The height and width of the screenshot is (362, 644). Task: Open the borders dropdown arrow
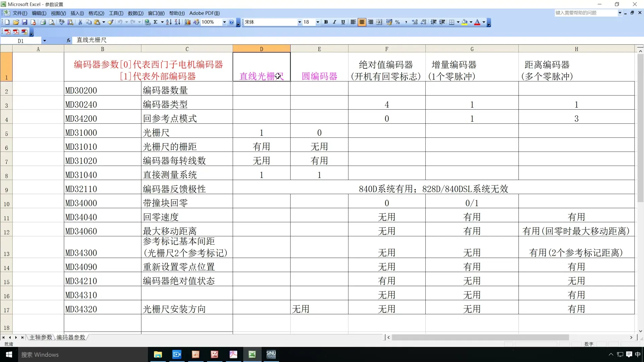(458, 22)
